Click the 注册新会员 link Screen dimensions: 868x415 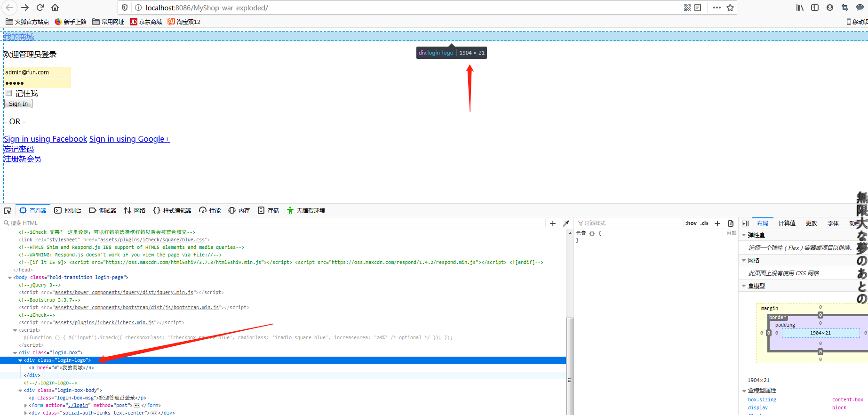pyautogui.click(x=23, y=159)
